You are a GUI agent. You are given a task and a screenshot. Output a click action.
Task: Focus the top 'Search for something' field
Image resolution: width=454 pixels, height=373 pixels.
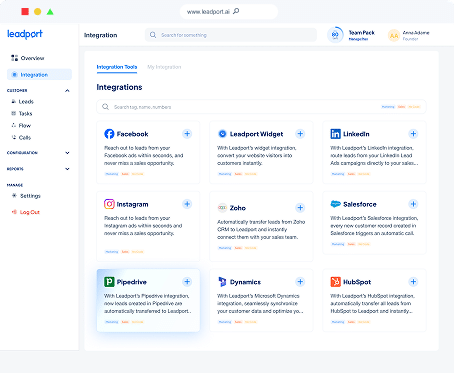click(x=231, y=35)
